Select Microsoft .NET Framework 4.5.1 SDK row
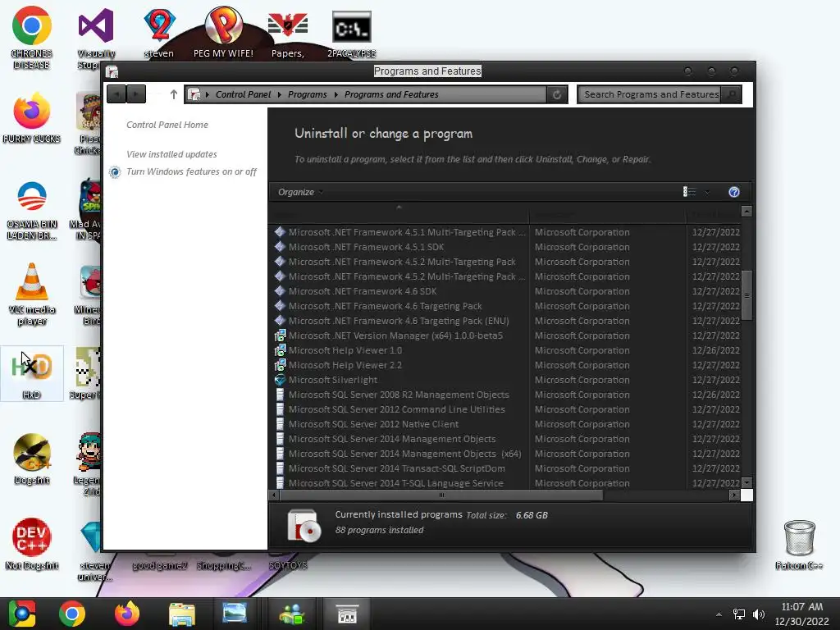The image size is (840, 630). pyautogui.click(x=507, y=247)
